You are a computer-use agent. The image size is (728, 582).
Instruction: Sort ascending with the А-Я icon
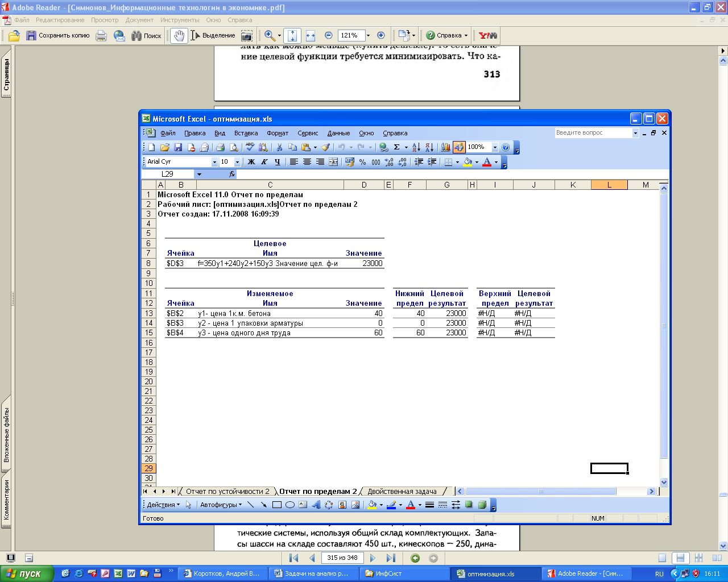click(x=416, y=147)
